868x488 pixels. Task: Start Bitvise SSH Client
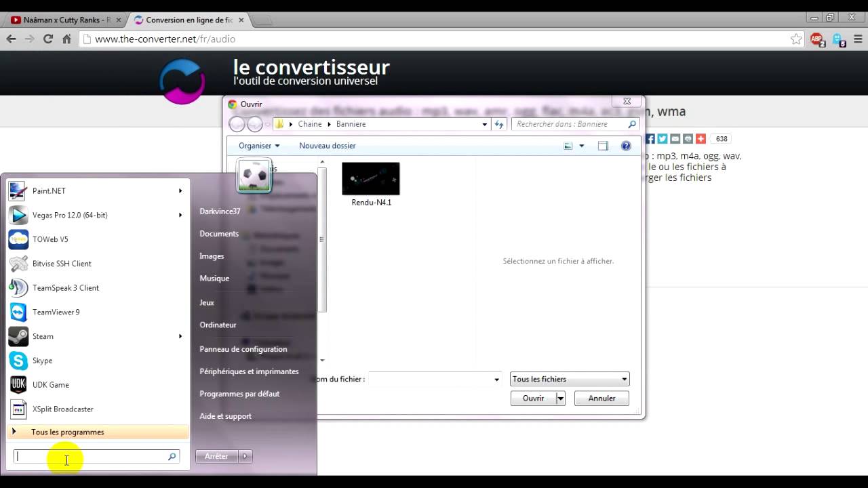[97, 264]
